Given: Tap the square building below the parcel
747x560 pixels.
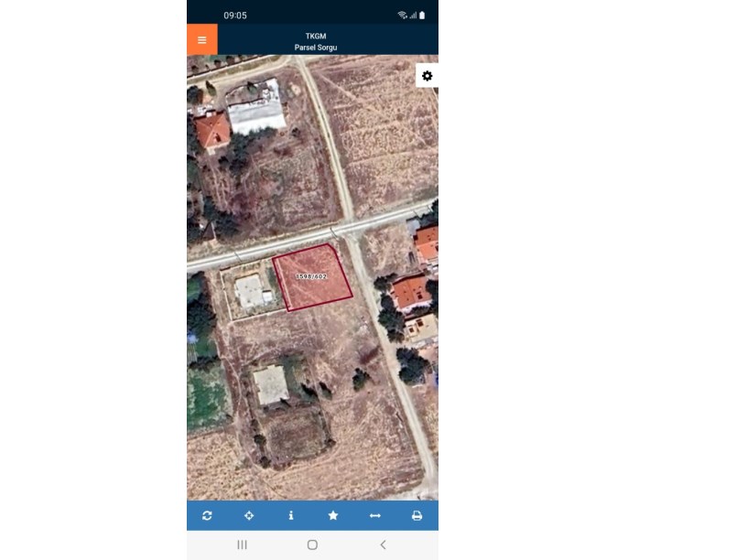Looking at the screenshot, I should pyautogui.click(x=271, y=385).
